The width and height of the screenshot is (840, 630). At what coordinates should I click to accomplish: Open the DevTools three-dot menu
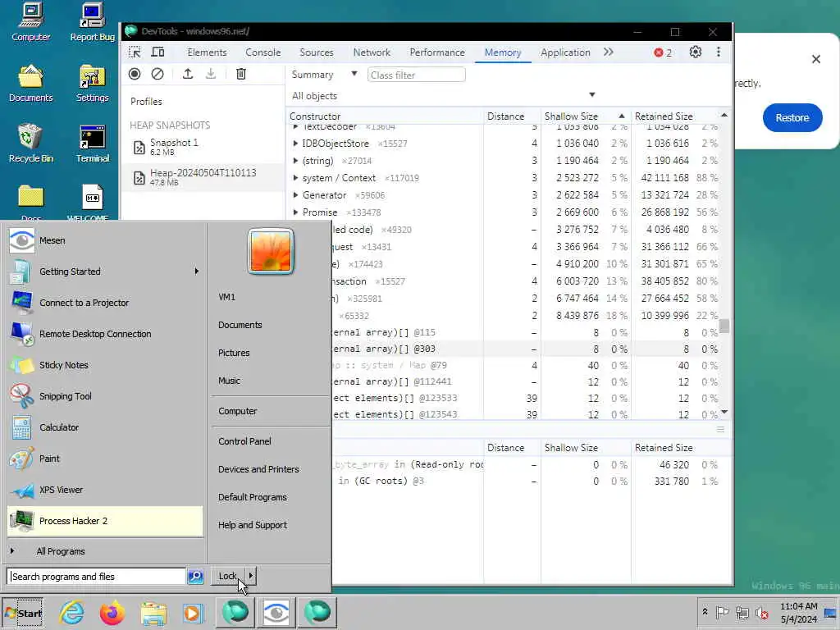(719, 52)
